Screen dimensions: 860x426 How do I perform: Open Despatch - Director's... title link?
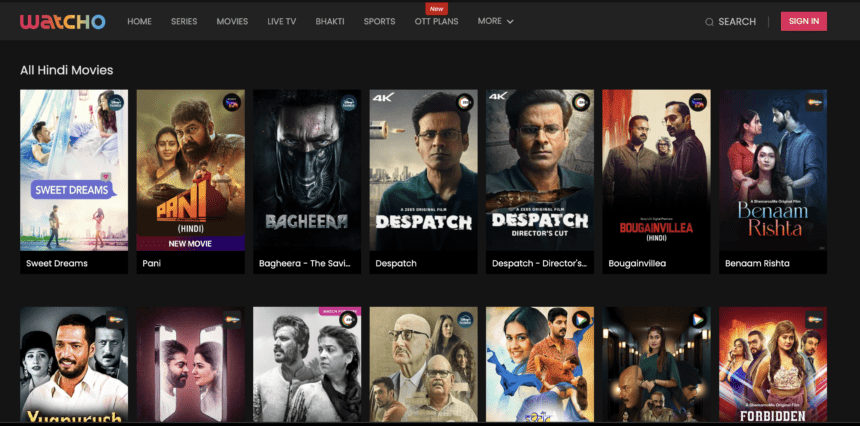(x=539, y=263)
